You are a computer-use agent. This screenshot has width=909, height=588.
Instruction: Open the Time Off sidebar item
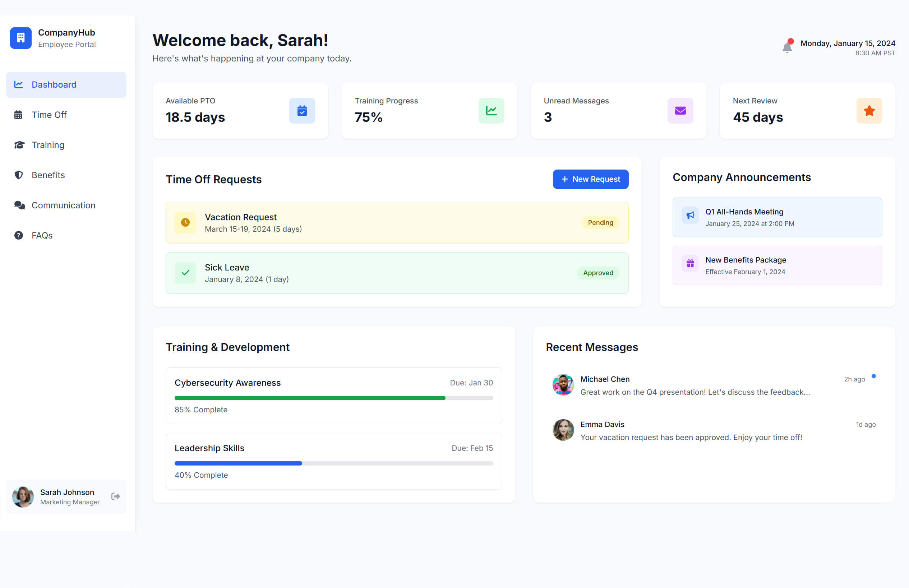(49, 115)
